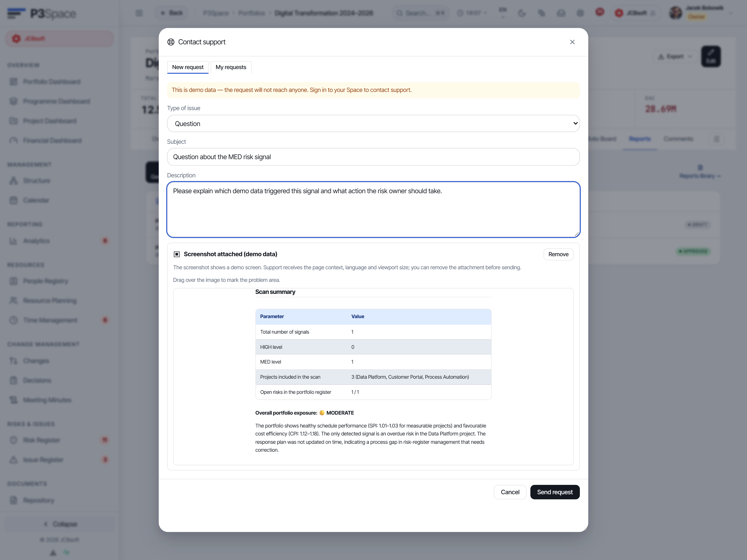Click the Analytics sidebar icon
Image resolution: width=747 pixels, height=560 pixels.
click(x=14, y=241)
